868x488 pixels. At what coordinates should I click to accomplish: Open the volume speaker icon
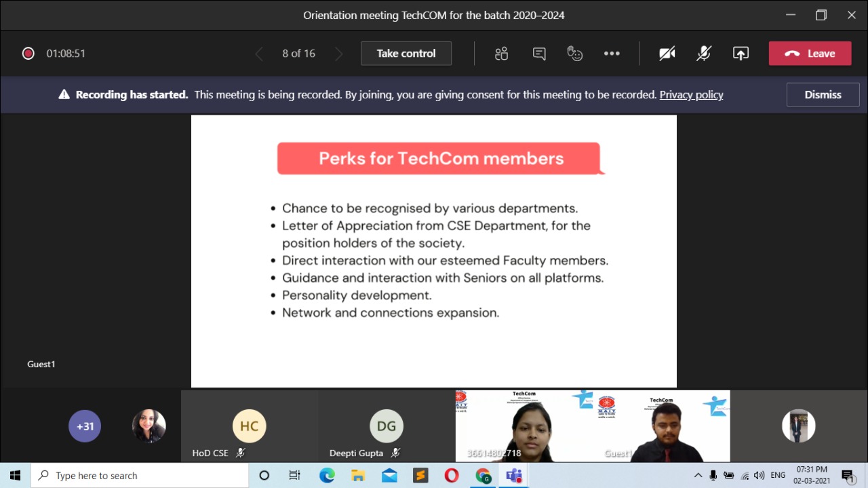coord(759,475)
